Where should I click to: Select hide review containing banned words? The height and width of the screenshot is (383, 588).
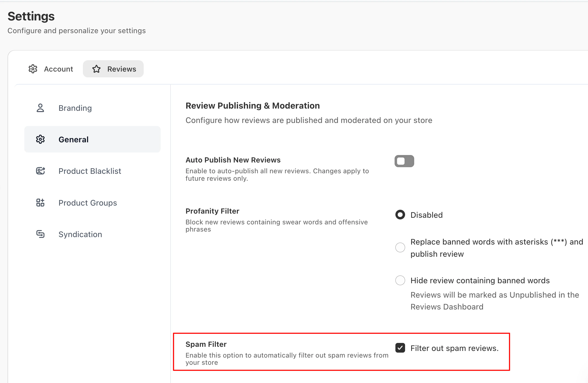tap(400, 280)
